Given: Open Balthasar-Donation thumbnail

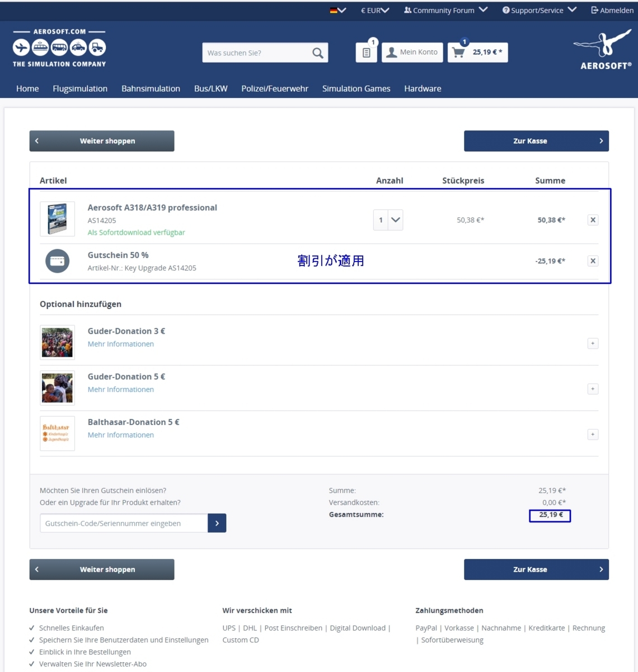Looking at the screenshot, I should click(x=57, y=433).
